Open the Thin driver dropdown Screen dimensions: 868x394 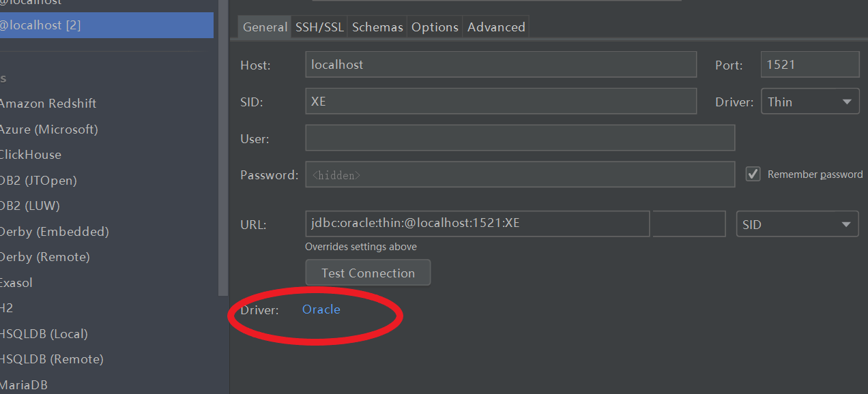point(809,101)
